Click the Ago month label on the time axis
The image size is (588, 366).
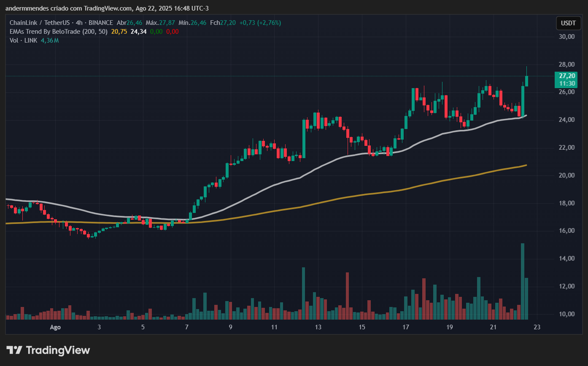[55, 327]
